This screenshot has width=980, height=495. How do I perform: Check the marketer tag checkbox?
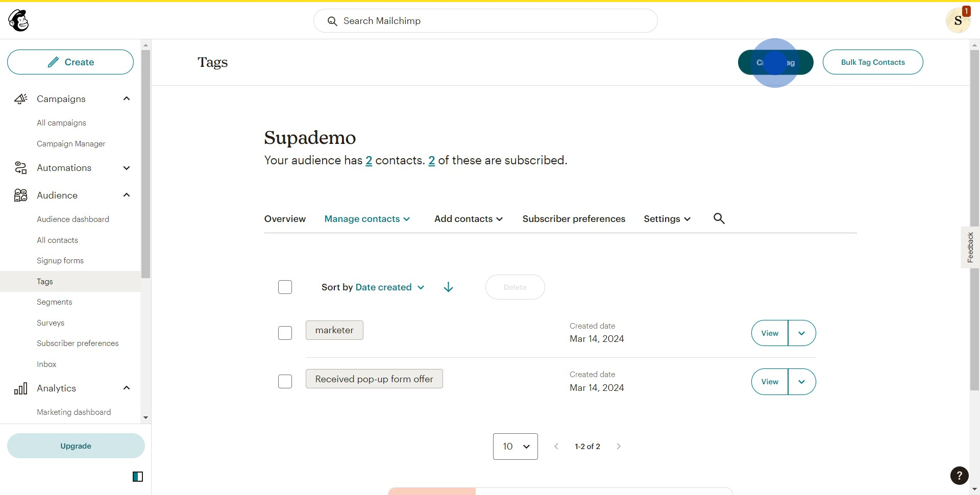coord(285,333)
